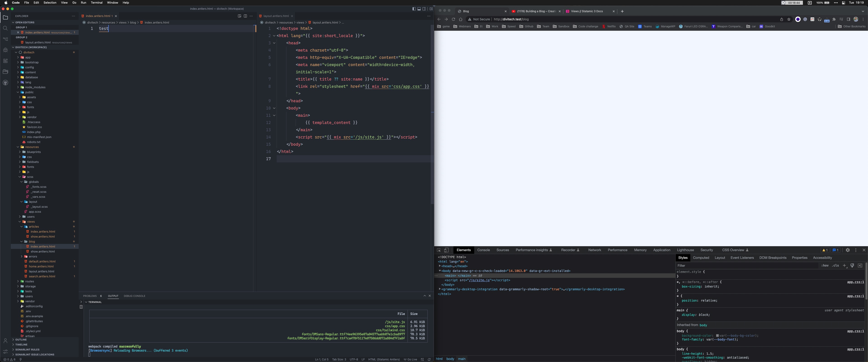Open a new Chrome tab with plus button
This screenshot has width=868, height=362.
point(622,11)
